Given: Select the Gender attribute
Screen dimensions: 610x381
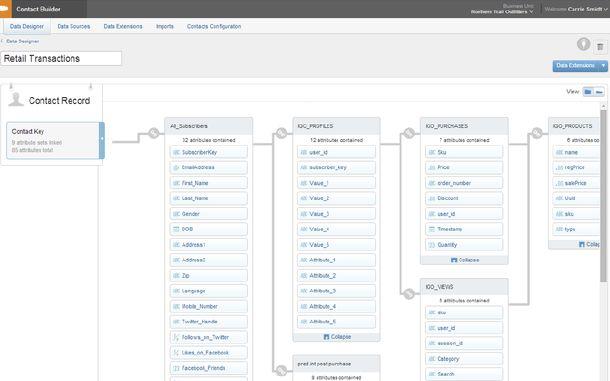Looking at the screenshot, I should point(209,214).
